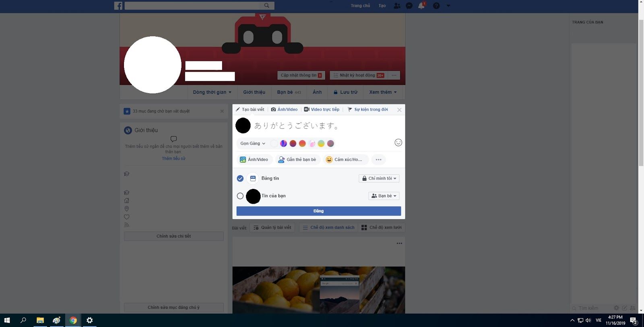Go to Trang chủ
The image size is (644, 327).
[x=360, y=6]
